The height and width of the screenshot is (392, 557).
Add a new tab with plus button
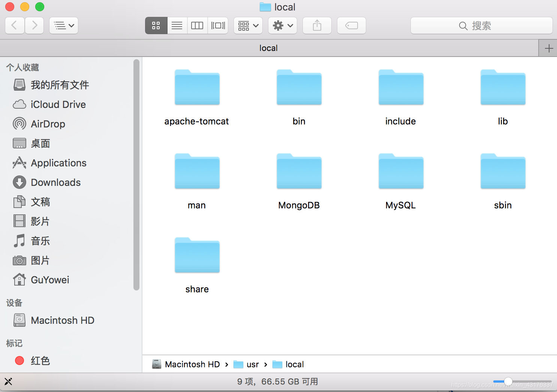click(x=549, y=48)
